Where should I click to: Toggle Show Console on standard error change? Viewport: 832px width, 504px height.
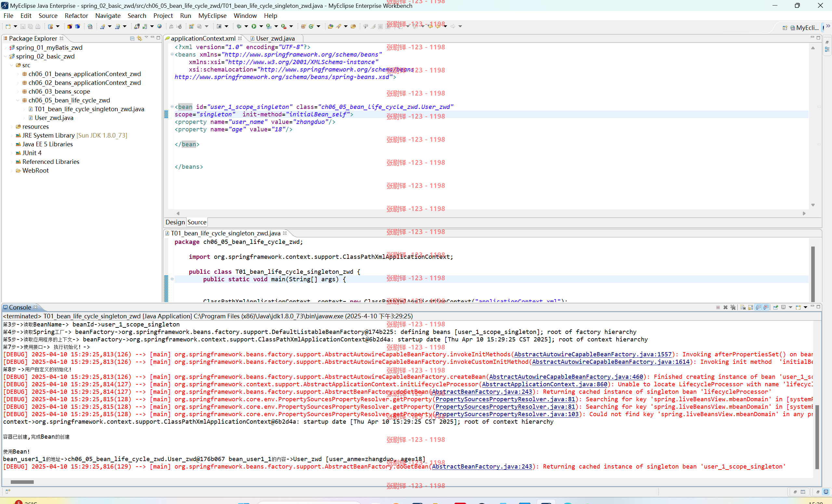[x=766, y=307]
